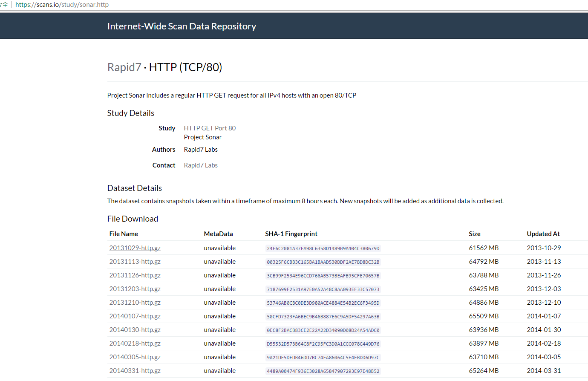This screenshot has width=588, height=381.
Task: Click the 2014-02-18 updated date
Action: [x=544, y=343]
